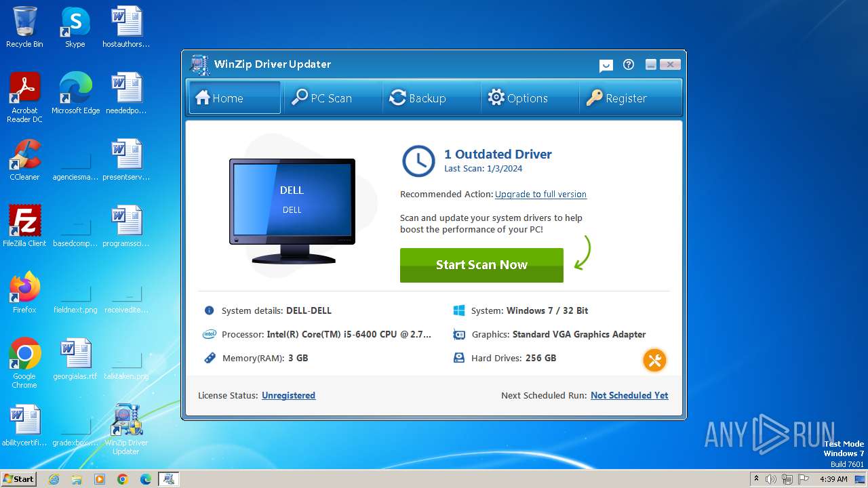Screen dimensions: 868x488
Task: Select the Acrobat Reader DC shortcut
Action: 24,98
